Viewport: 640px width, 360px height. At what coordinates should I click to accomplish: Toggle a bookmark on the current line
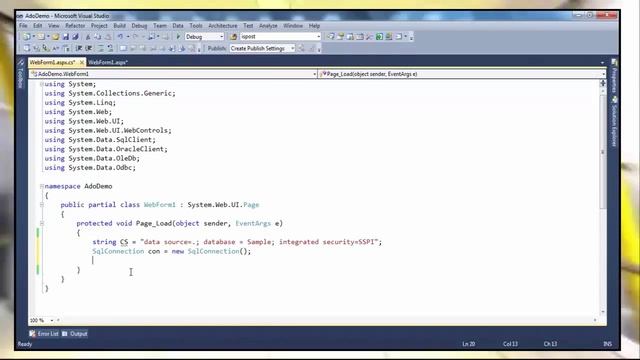[x=123, y=48]
